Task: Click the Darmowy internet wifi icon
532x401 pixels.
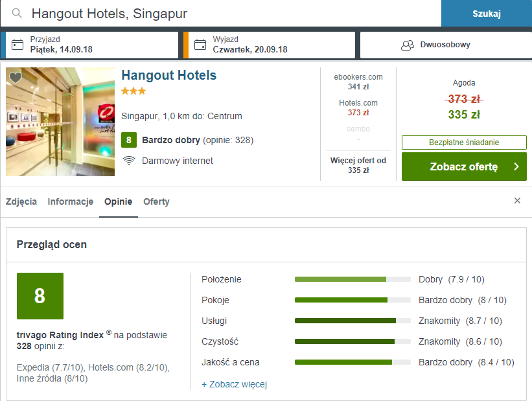Action: pyautogui.click(x=128, y=161)
